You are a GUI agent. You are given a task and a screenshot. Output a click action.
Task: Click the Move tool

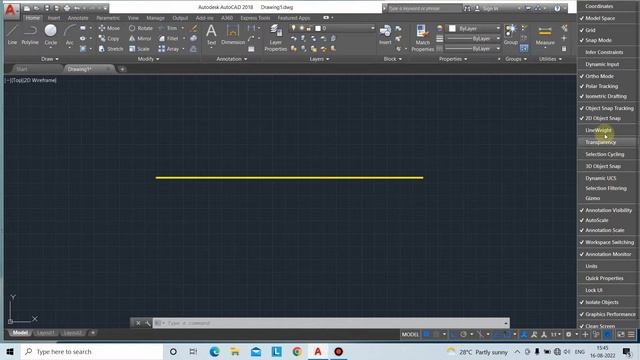[x=109, y=28]
